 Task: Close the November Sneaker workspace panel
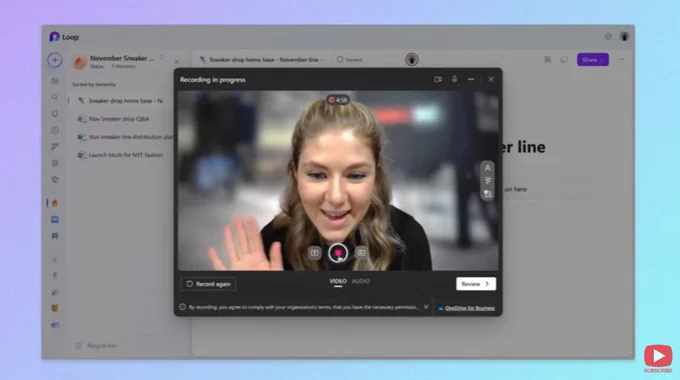coord(177,62)
